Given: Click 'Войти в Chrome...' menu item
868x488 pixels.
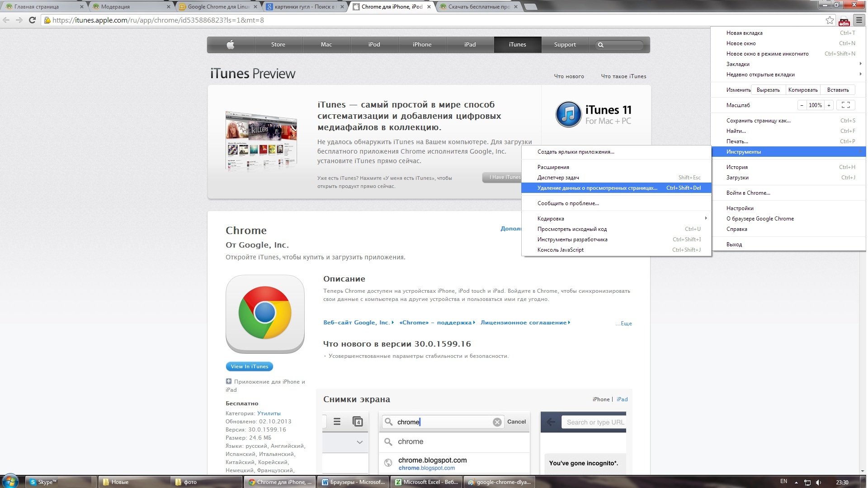Looking at the screenshot, I should pyautogui.click(x=789, y=192).
